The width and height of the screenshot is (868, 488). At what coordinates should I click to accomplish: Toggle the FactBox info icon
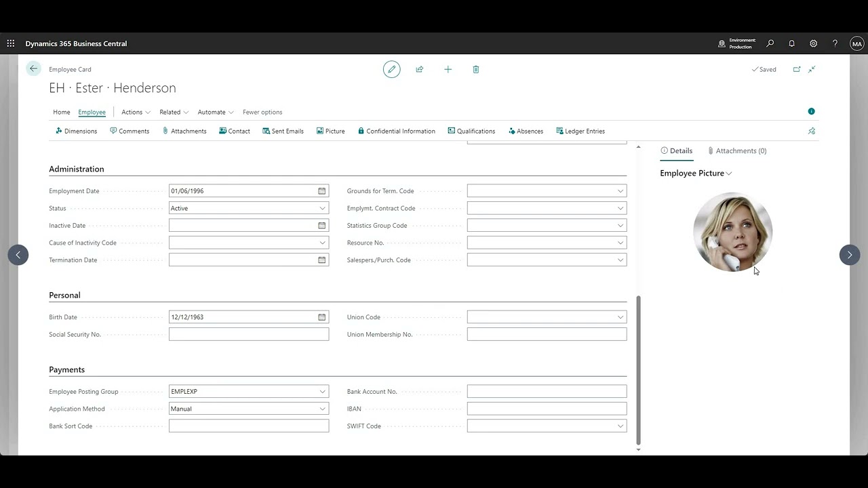click(x=811, y=111)
